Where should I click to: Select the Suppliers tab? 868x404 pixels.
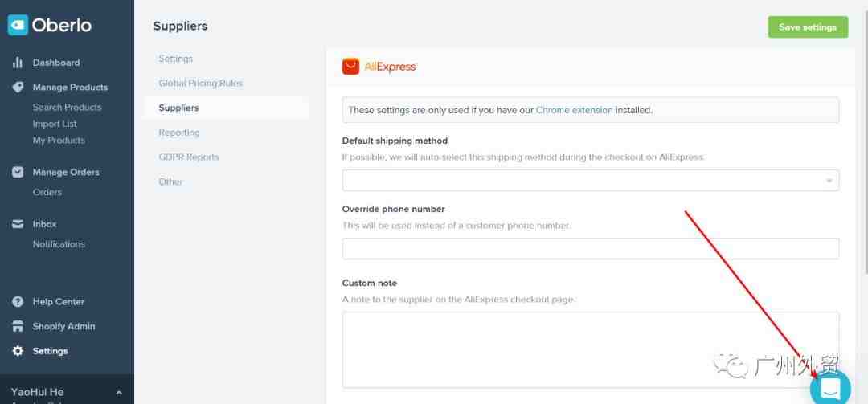coord(227,108)
